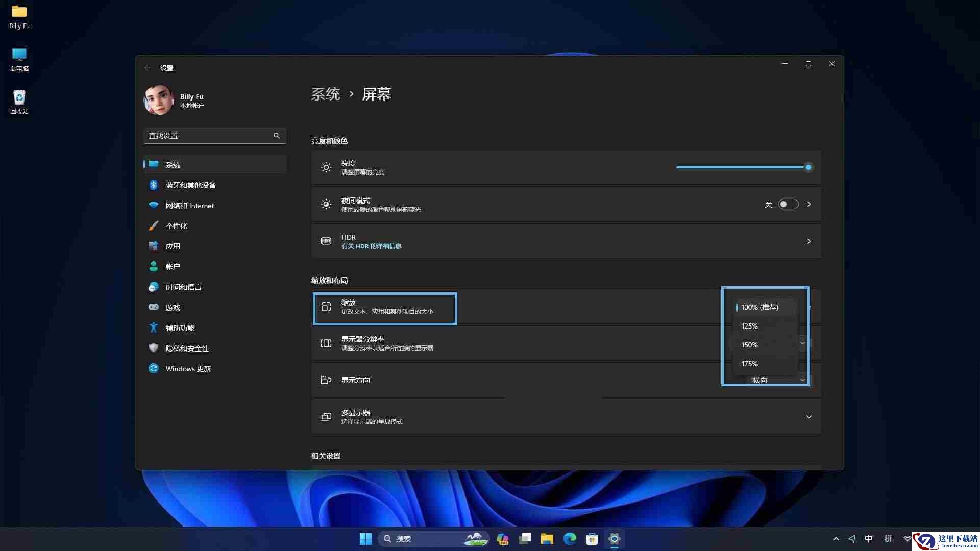Open 网络和 Internet network section

pos(215,206)
